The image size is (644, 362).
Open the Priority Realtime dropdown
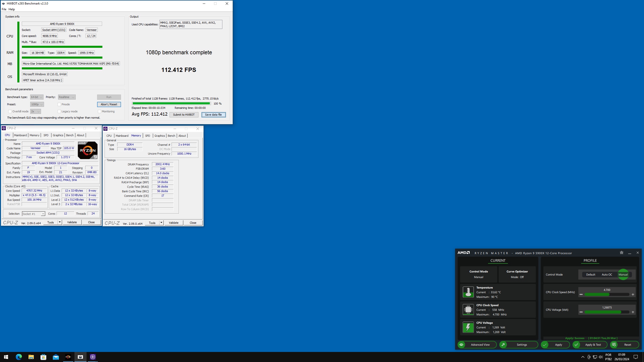[67, 97]
